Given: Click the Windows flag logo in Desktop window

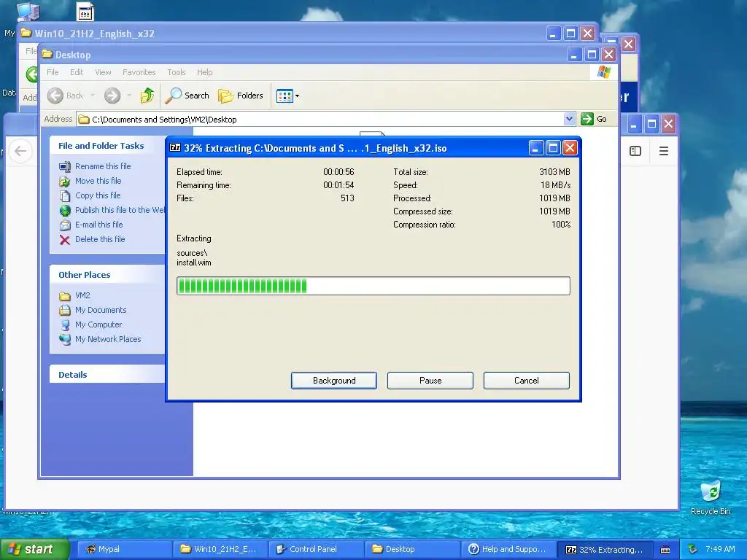Looking at the screenshot, I should [x=603, y=72].
